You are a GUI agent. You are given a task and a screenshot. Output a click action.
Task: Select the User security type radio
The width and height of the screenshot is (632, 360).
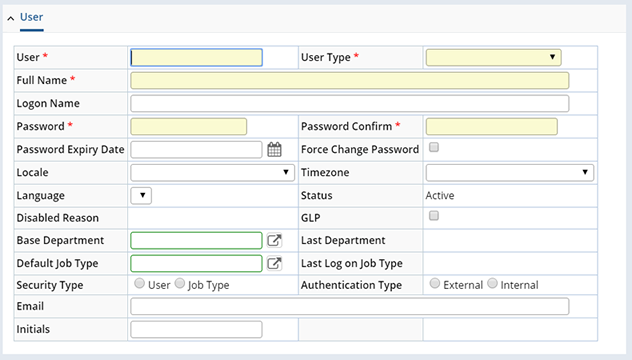point(139,283)
